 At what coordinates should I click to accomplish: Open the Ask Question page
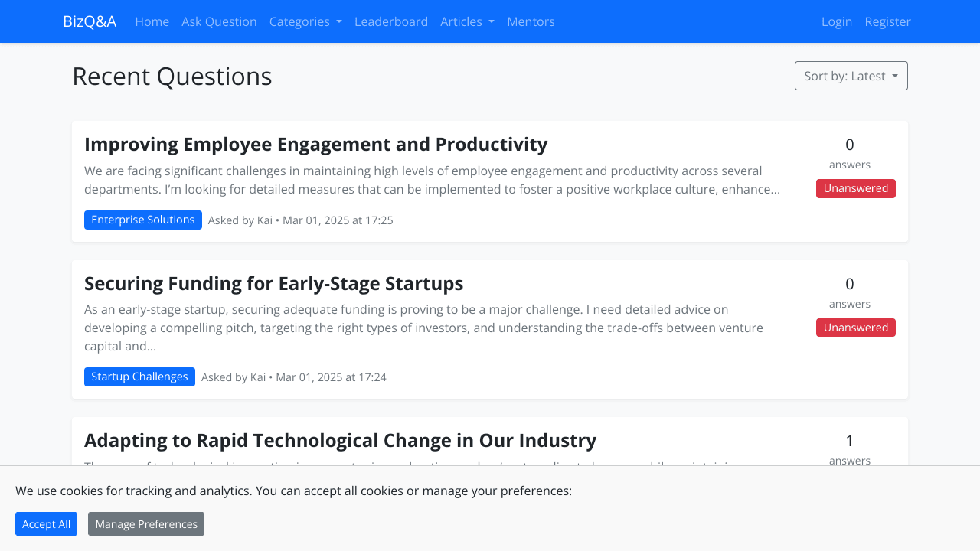click(219, 21)
